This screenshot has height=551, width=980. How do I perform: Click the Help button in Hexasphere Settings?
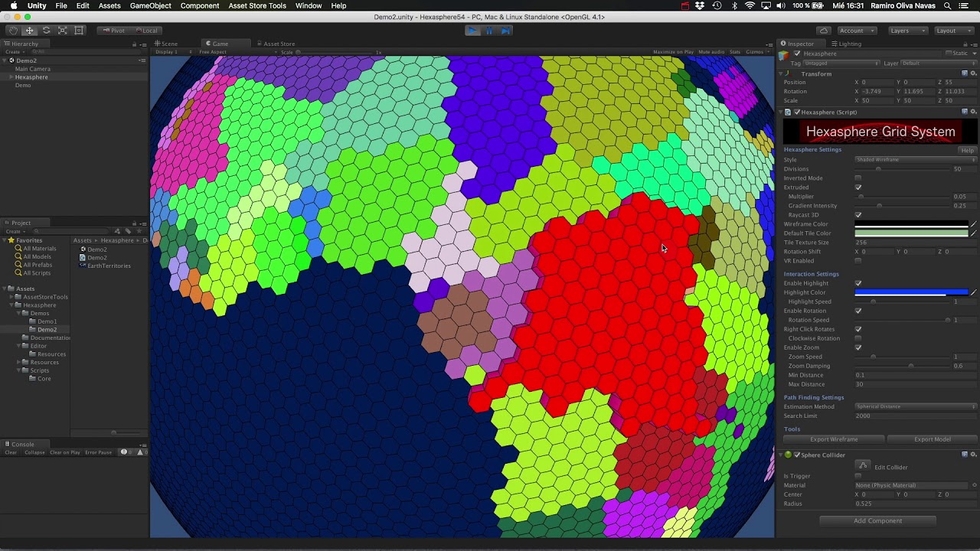click(968, 150)
